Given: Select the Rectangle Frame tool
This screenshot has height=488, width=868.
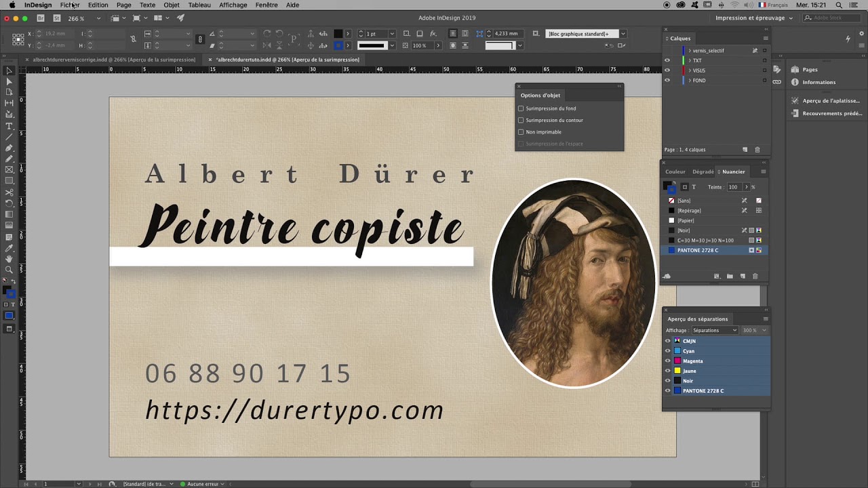Looking at the screenshot, I should (9, 169).
